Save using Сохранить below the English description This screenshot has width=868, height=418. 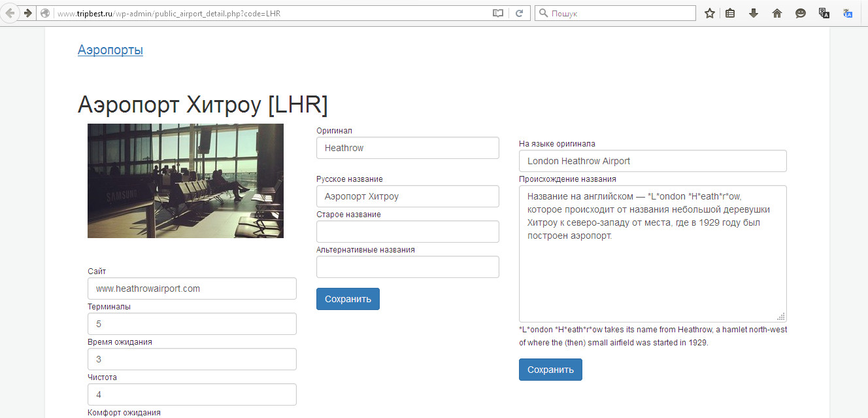tap(550, 370)
